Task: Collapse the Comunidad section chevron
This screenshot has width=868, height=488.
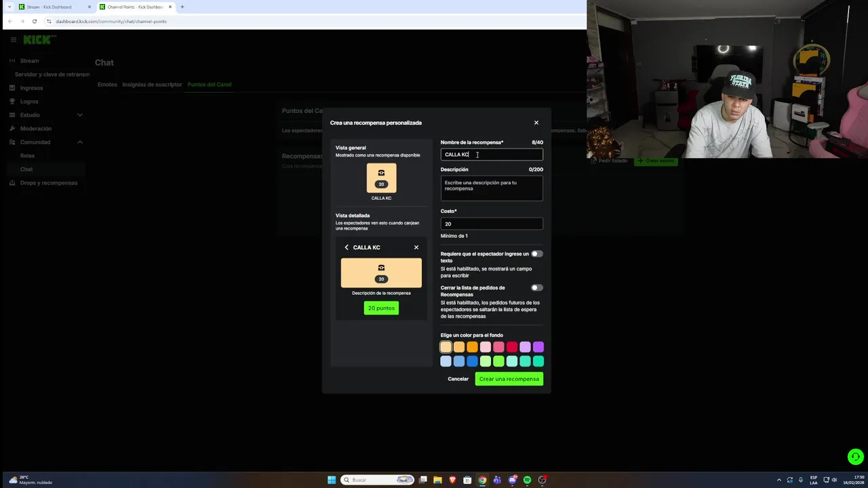Action: point(80,142)
